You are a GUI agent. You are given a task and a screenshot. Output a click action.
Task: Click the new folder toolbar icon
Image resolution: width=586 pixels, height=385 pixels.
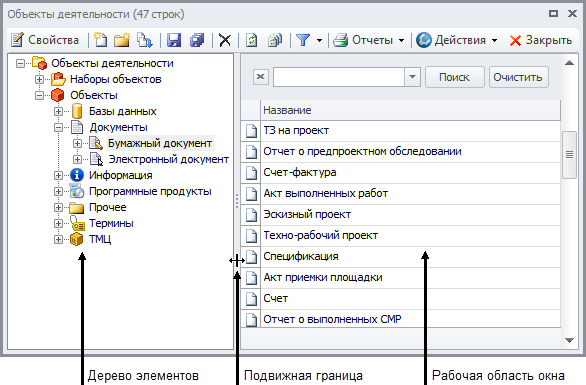pos(122,40)
